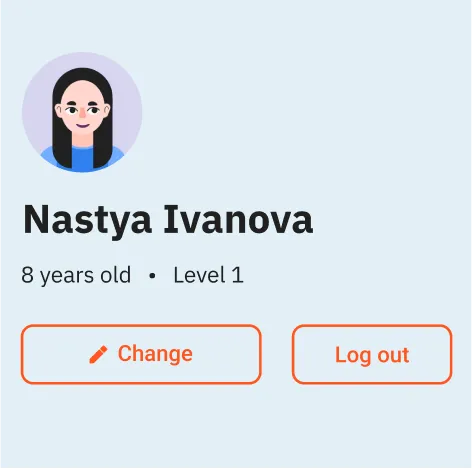The image size is (472, 469).
Task: Click the avatar's neck above the blue collar
Action: (x=82, y=140)
